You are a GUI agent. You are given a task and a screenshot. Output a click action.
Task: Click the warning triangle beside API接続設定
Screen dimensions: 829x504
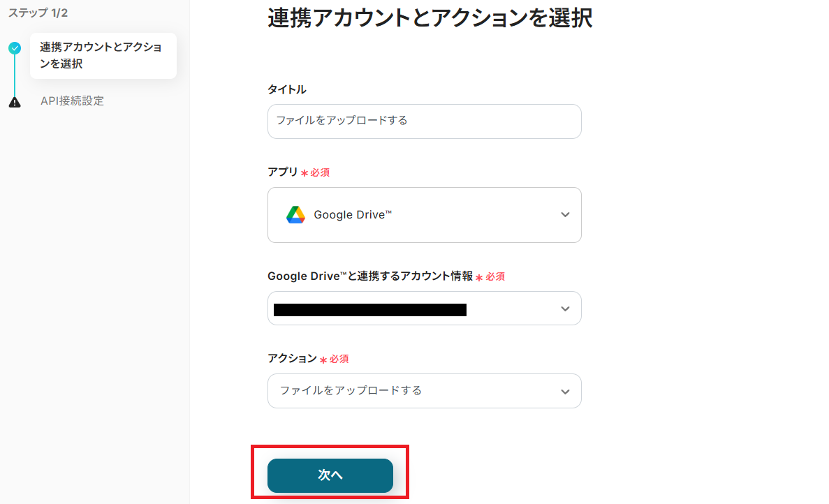(x=15, y=102)
